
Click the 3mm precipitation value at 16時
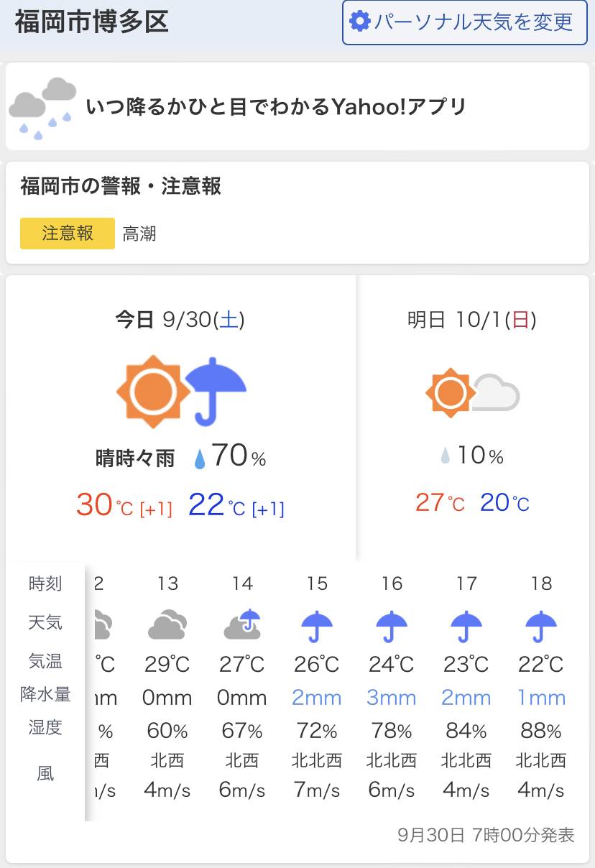click(392, 698)
